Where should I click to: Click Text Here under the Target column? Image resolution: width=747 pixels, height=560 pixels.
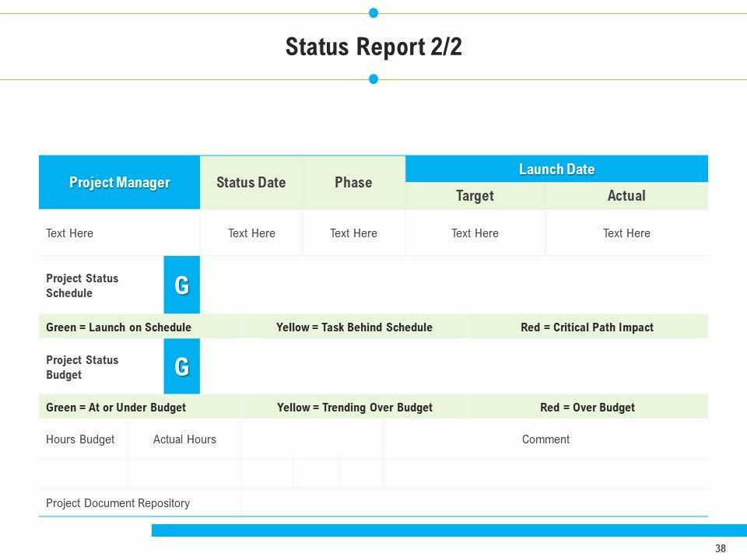coord(475,233)
